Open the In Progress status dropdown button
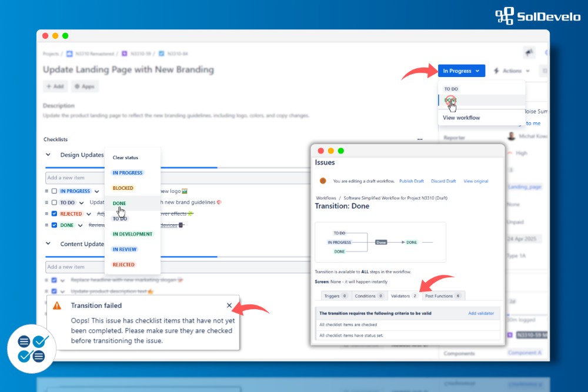 (x=461, y=71)
